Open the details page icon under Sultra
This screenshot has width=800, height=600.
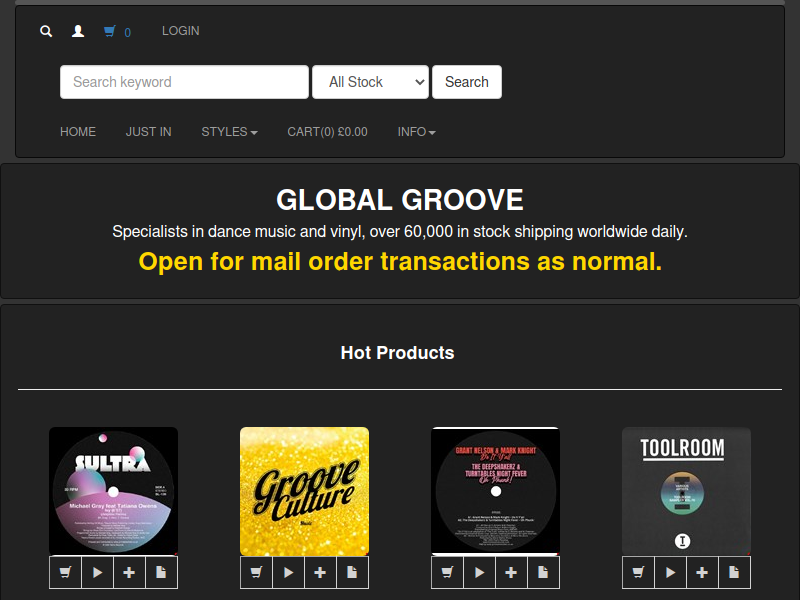pyautogui.click(x=161, y=572)
